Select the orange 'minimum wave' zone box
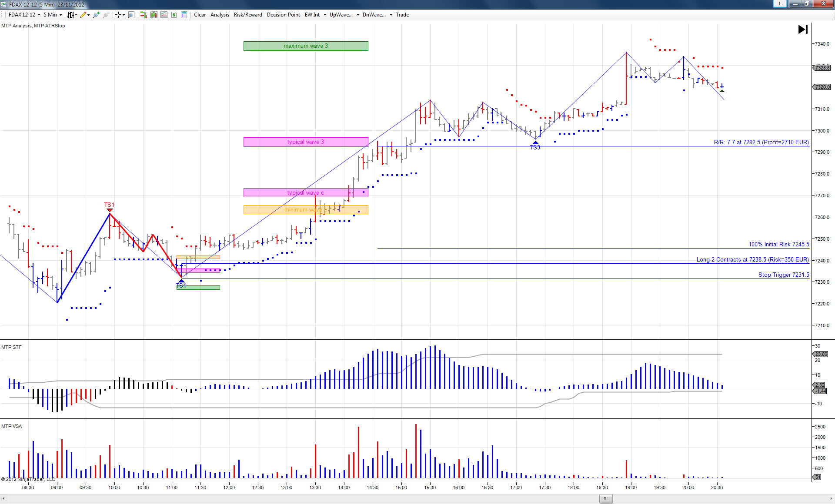Viewport: 835px width, 504px height. [x=306, y=210]
